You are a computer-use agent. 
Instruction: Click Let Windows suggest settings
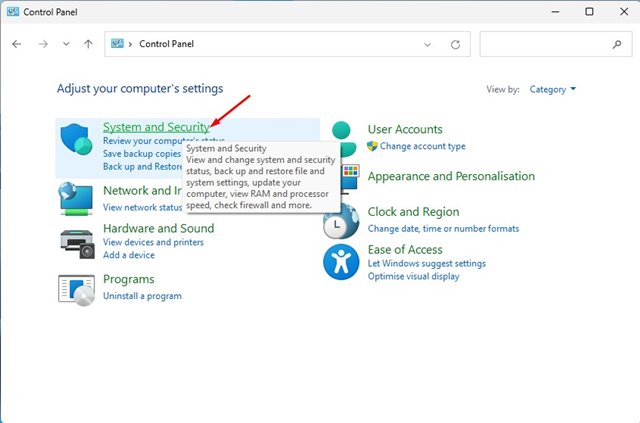(x=427, y=263)
